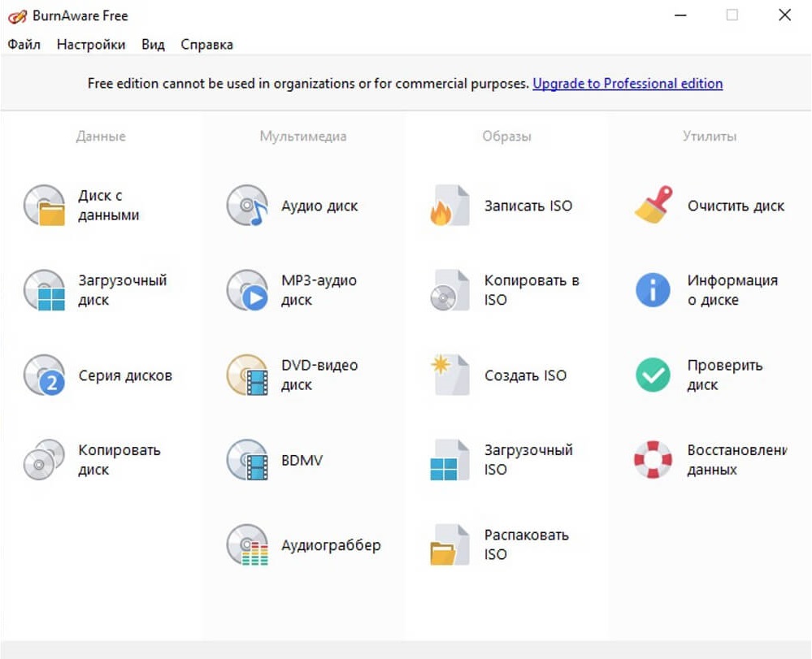Screen dimensions: 812x659
Task: Click the Проверить диск label text
Action: (725, 375)
